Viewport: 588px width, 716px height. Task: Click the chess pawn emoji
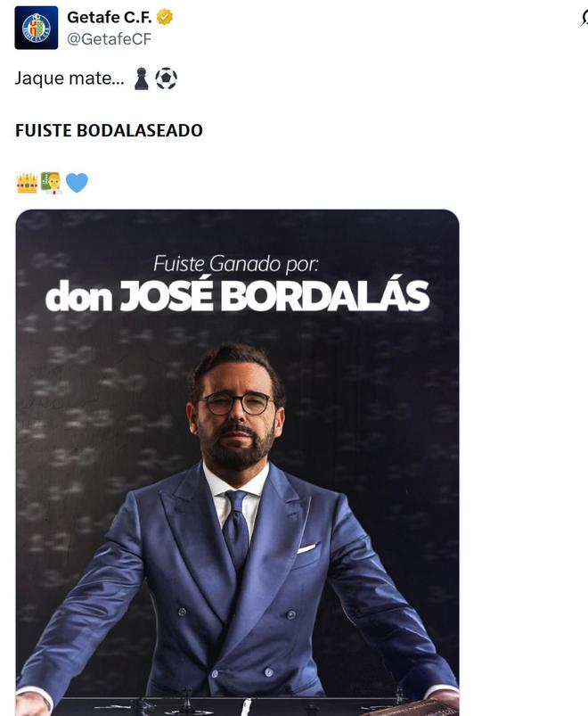(141, 78)
